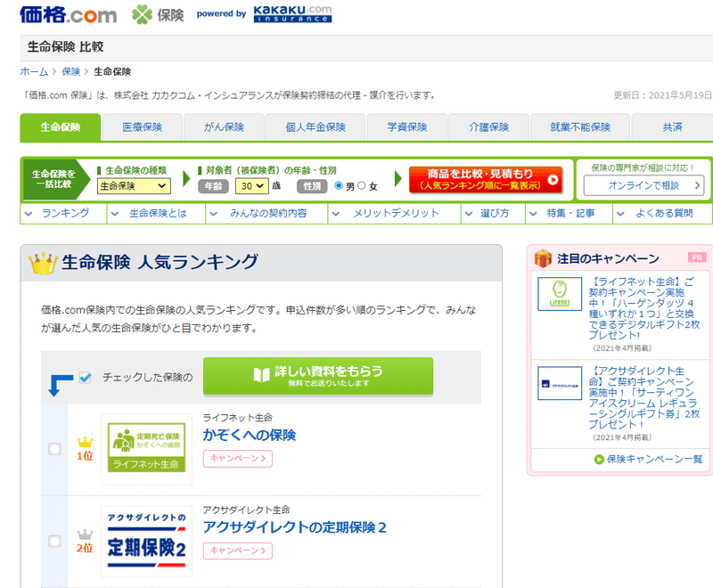Open the AXA Direct campaign logo thumbnail
The height and width of the screenshot is (588, 713).
point(560,383)
